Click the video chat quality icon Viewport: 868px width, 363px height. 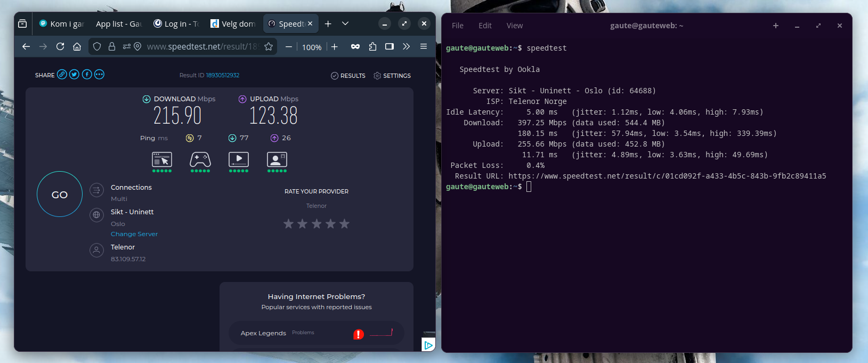coord(277,159)
